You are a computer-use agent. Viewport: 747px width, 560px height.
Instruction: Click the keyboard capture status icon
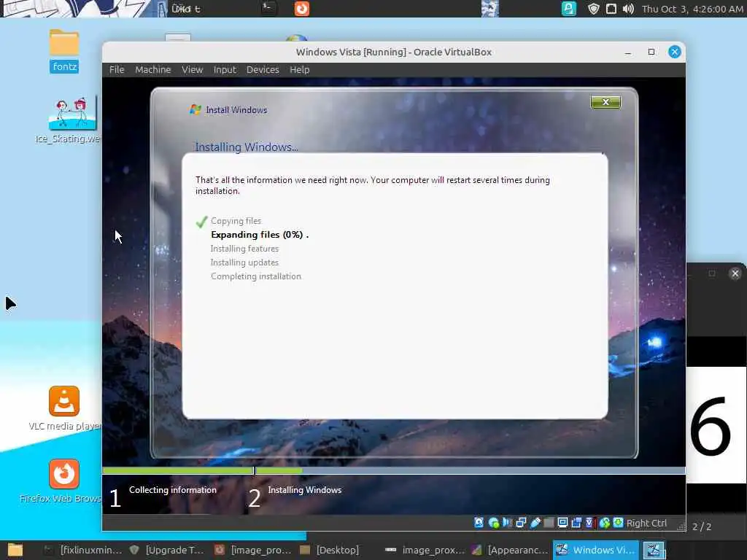point(619,523)
